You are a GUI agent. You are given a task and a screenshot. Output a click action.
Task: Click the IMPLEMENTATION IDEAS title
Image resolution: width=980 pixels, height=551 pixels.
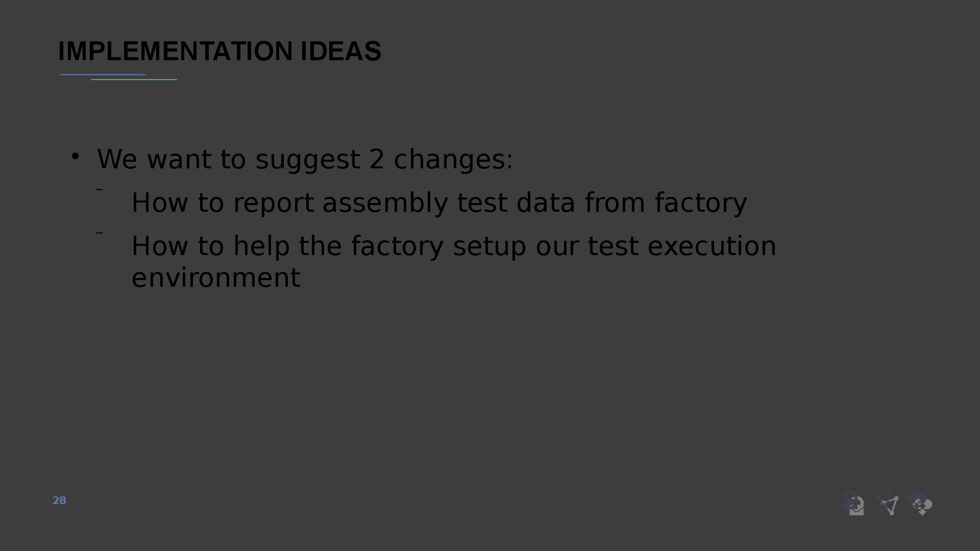219,51
